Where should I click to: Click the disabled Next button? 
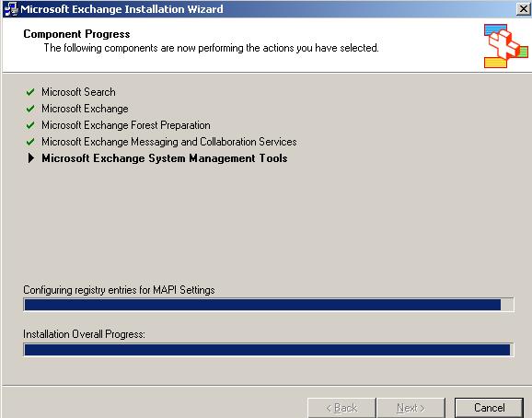411,408
